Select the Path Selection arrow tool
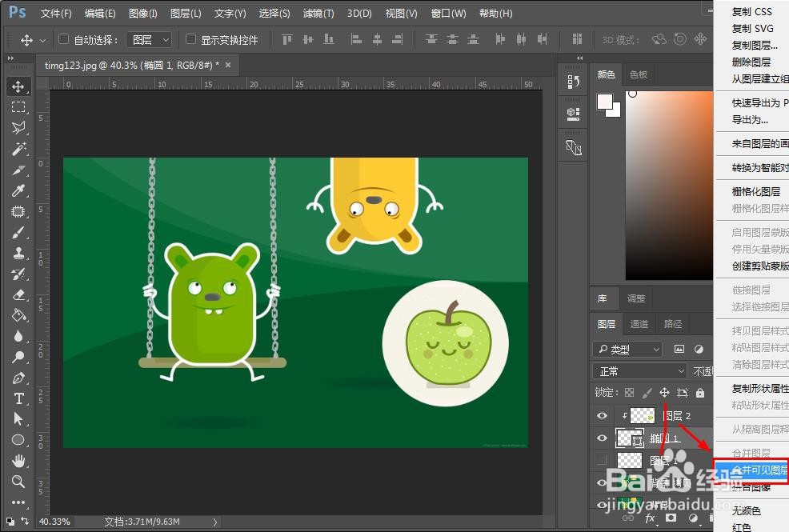This screenshot has width=789, height=532. click(x=18, y=419)
